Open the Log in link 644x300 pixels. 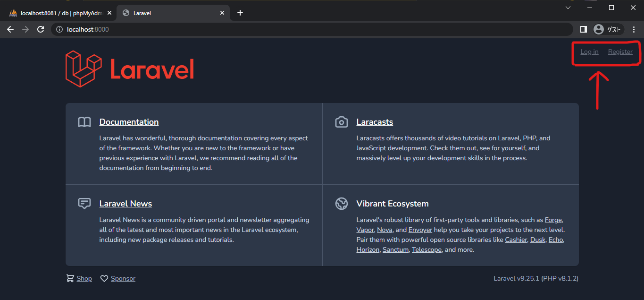tap(589, 51)
